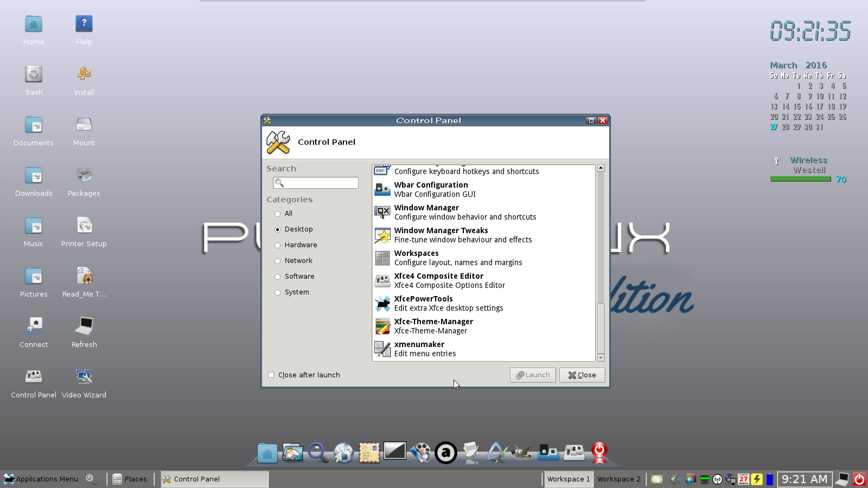Switch to Workspace 2
Viewport: 868px width, 488px height.
point(618,479)
